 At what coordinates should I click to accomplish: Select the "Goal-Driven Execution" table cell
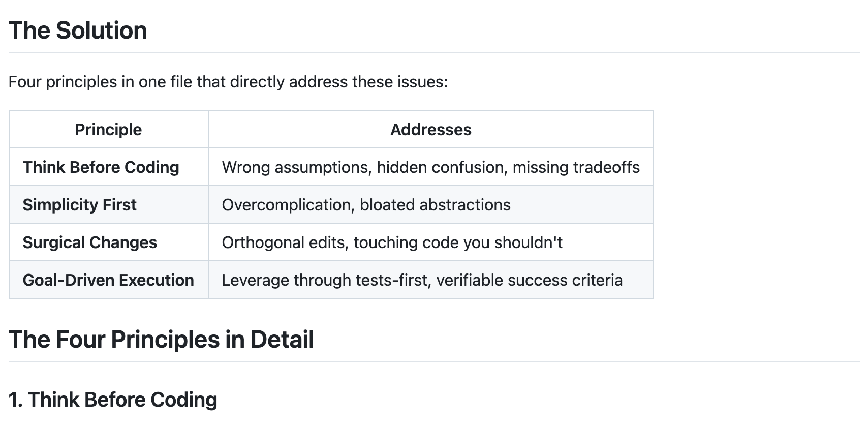point(109,280)
